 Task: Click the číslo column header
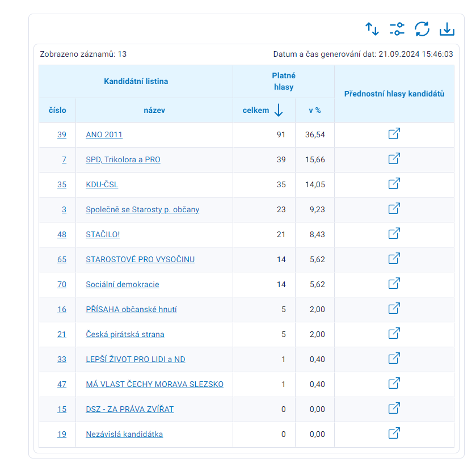(57, 110)
